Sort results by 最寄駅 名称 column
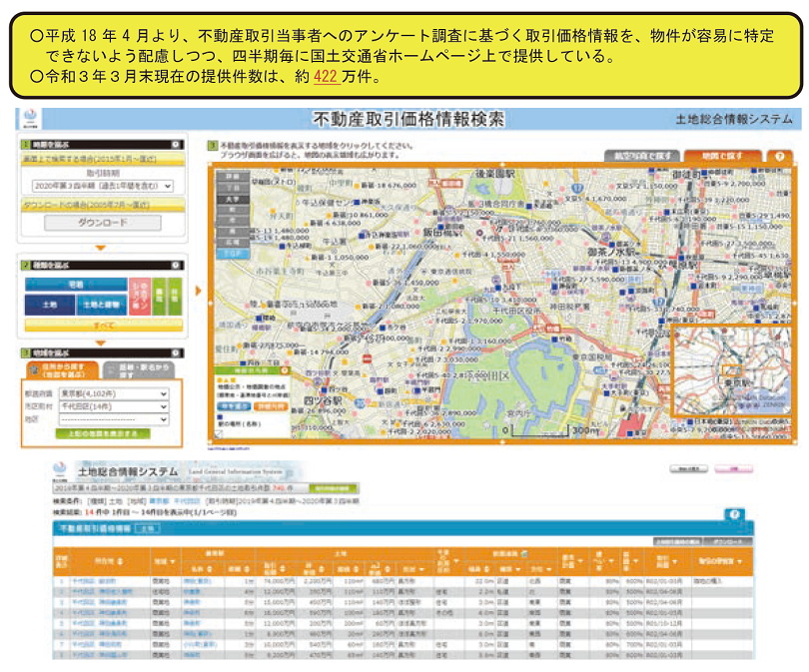This screenshot has width=809, height=672. pyautogui.click(x=210, y=569)
